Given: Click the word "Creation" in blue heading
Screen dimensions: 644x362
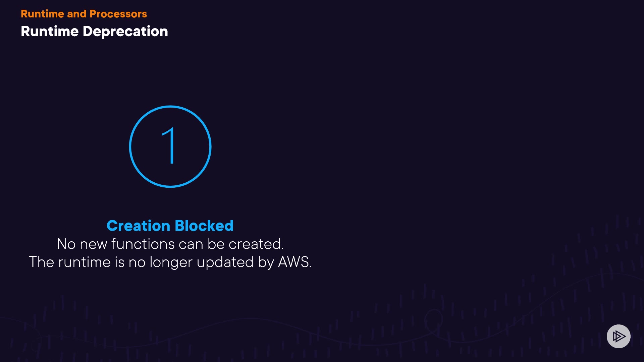Looking at the screenshot, I should click(x=138, y=226).
